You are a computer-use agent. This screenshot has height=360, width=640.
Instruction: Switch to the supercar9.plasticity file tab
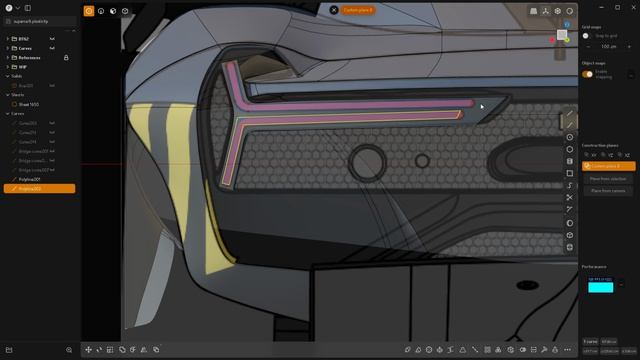pos(40,21)
